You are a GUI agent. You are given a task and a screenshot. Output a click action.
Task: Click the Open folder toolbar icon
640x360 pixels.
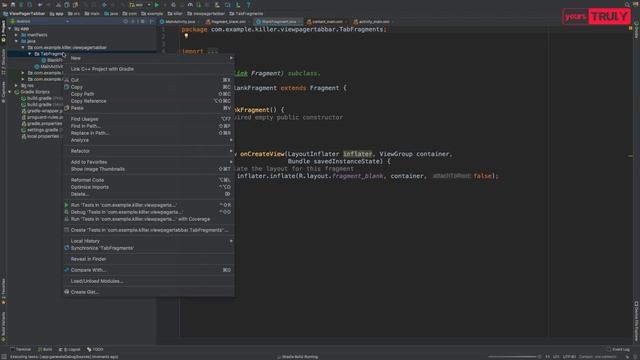tap(4, 5)
